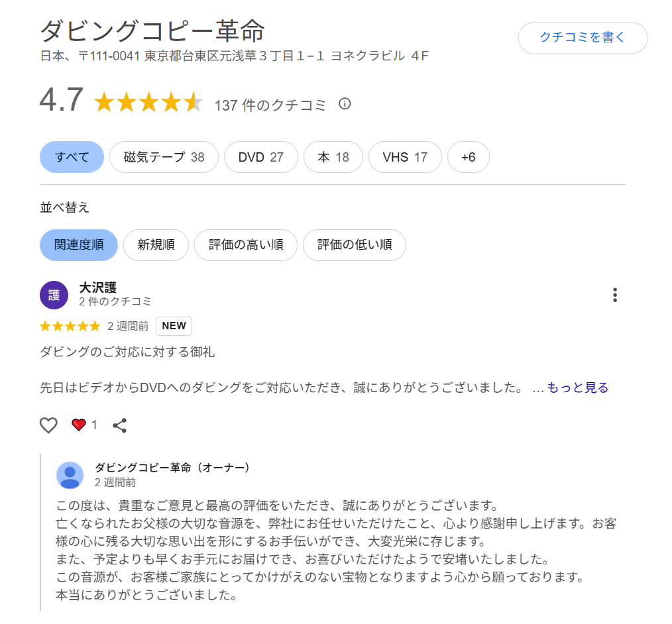This screenshot has width=672, height=624.
Task: Click the red heart reaction icon
Action: coord(78,424)
